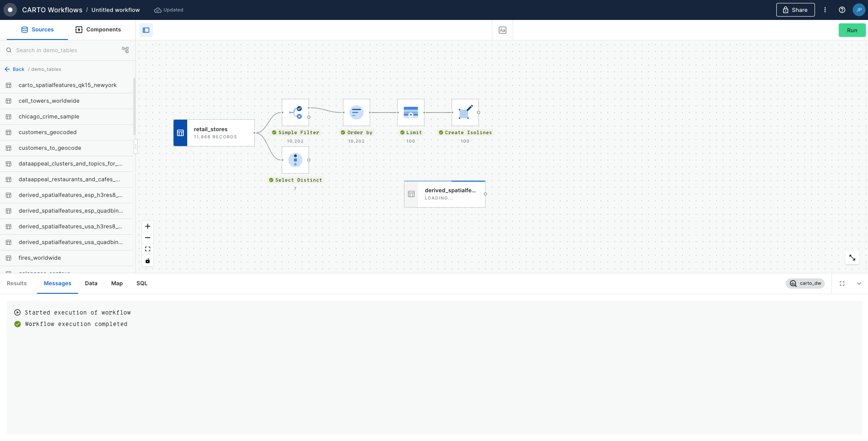868x441 pixels.
Task: Select the Create Isolines node
Action: [465, 112]
